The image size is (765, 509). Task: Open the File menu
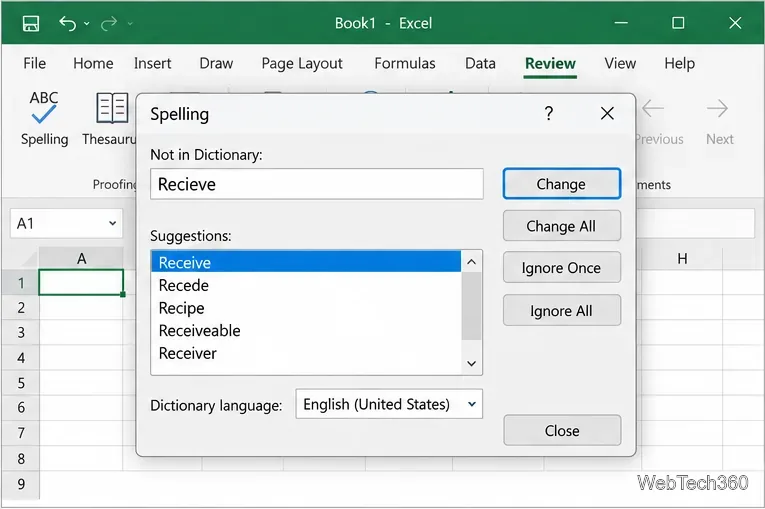35,63
